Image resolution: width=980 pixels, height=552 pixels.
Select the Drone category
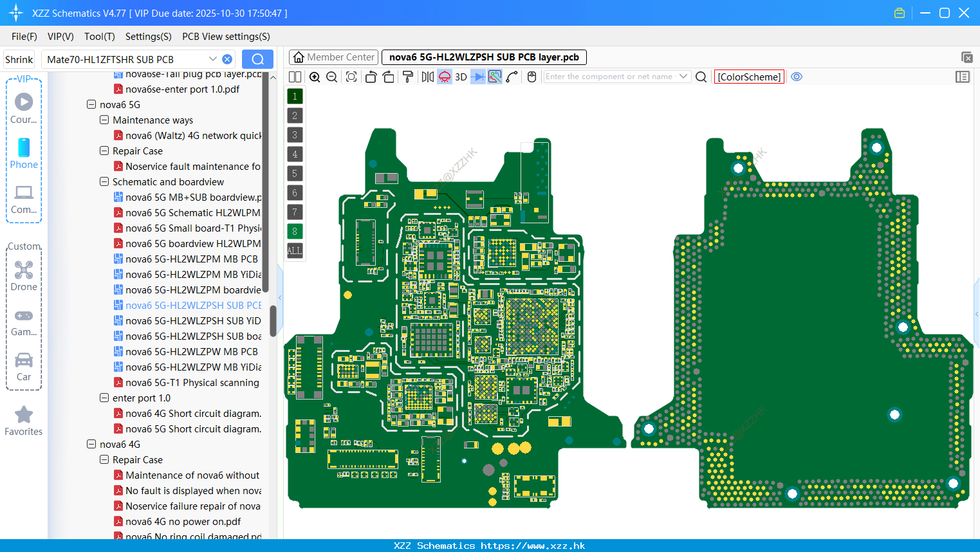pyautogui.click(x=24, y=276)
